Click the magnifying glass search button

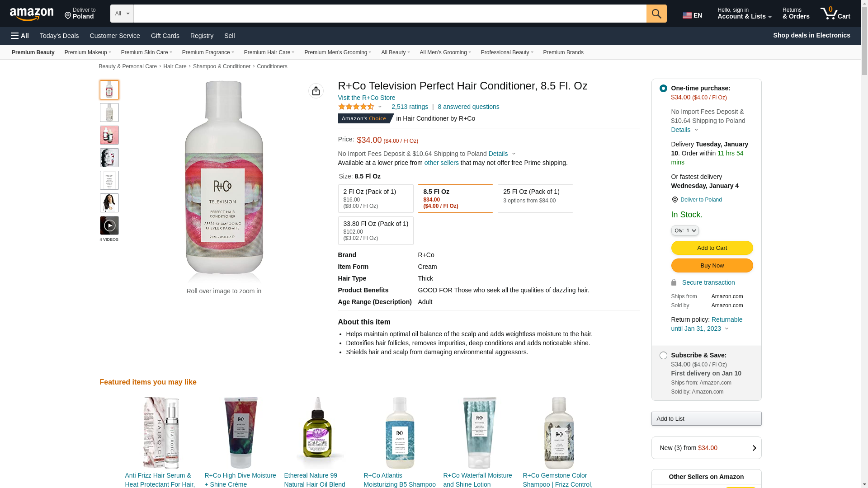point(656,14)
